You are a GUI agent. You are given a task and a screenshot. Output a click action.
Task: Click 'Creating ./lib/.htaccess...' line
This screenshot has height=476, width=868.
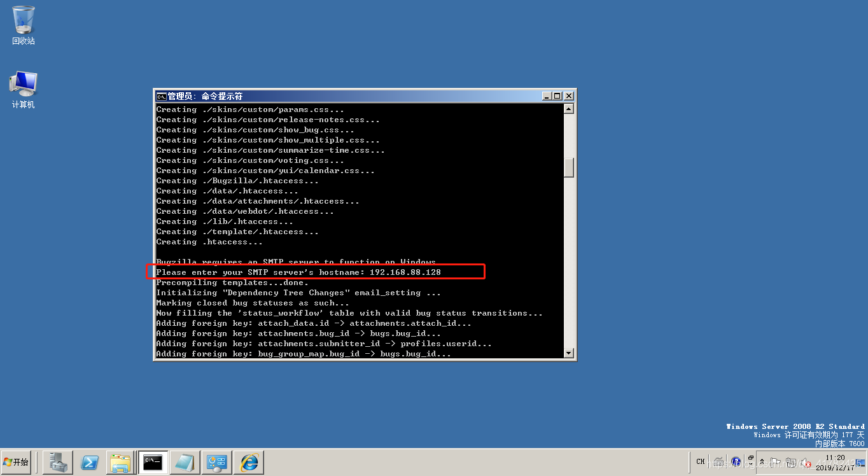point(225,221)
